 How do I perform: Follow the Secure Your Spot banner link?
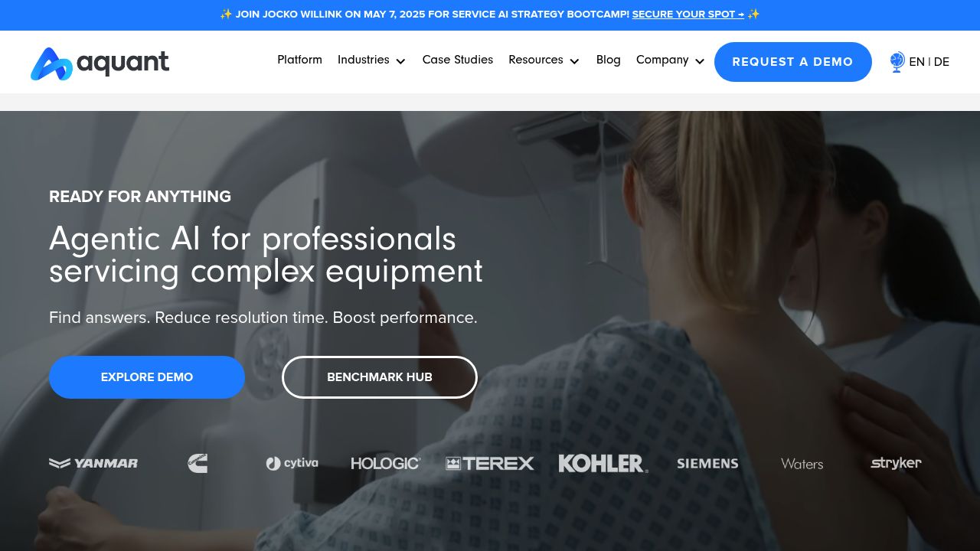pyautogui.click(x=688, y=15)
